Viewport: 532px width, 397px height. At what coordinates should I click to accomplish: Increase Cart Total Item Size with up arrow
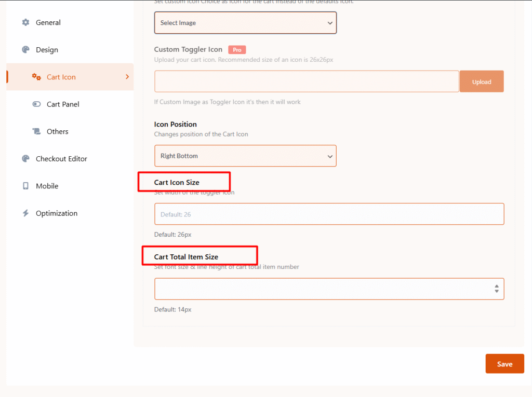[497, 286]
